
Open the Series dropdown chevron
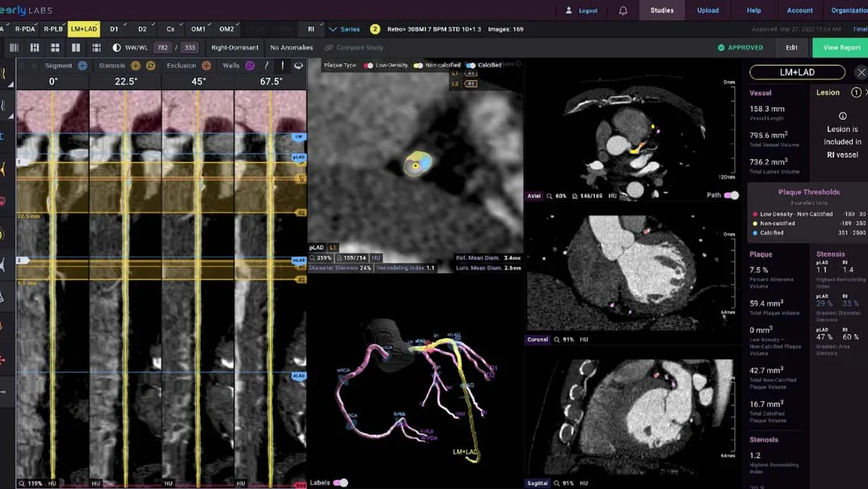click(333, 29)
